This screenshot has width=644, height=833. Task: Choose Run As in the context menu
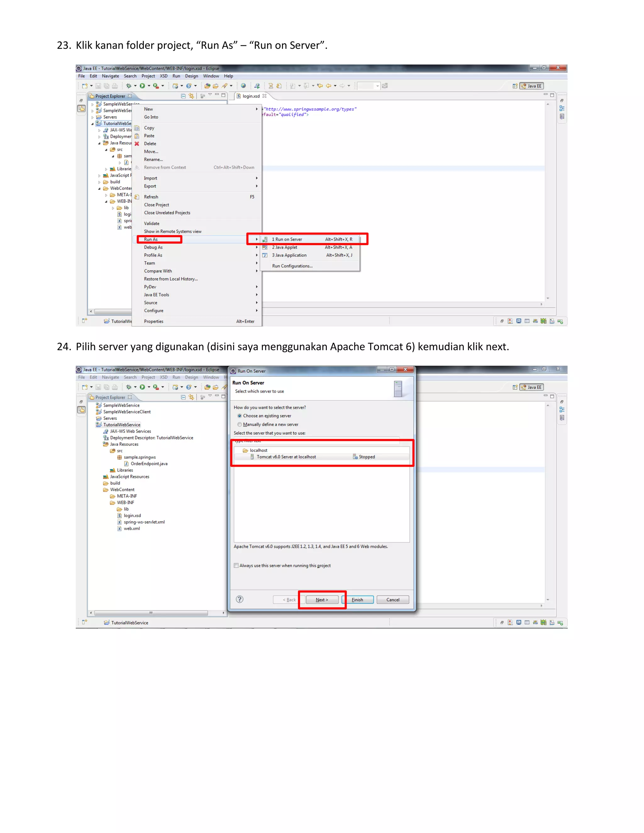click(x=197, y=240)
